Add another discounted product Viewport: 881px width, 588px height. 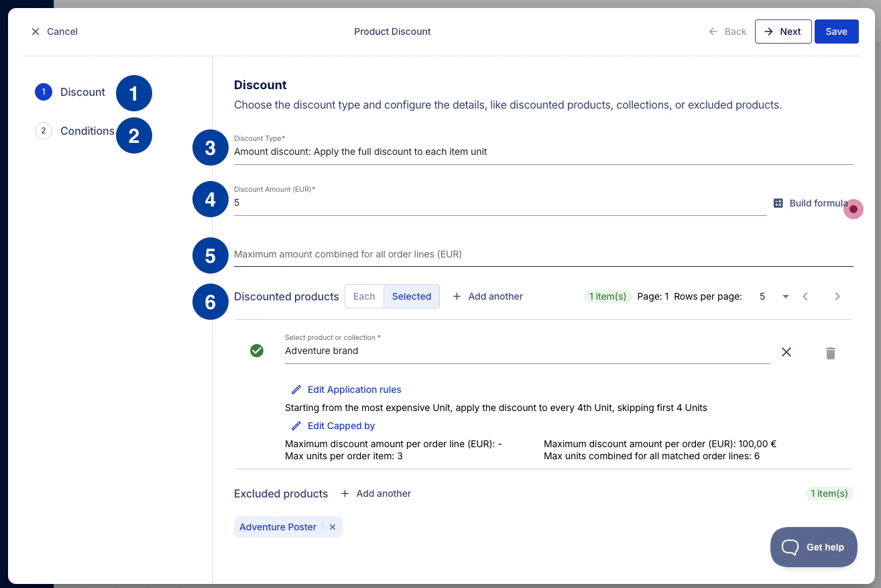point(487,296)
